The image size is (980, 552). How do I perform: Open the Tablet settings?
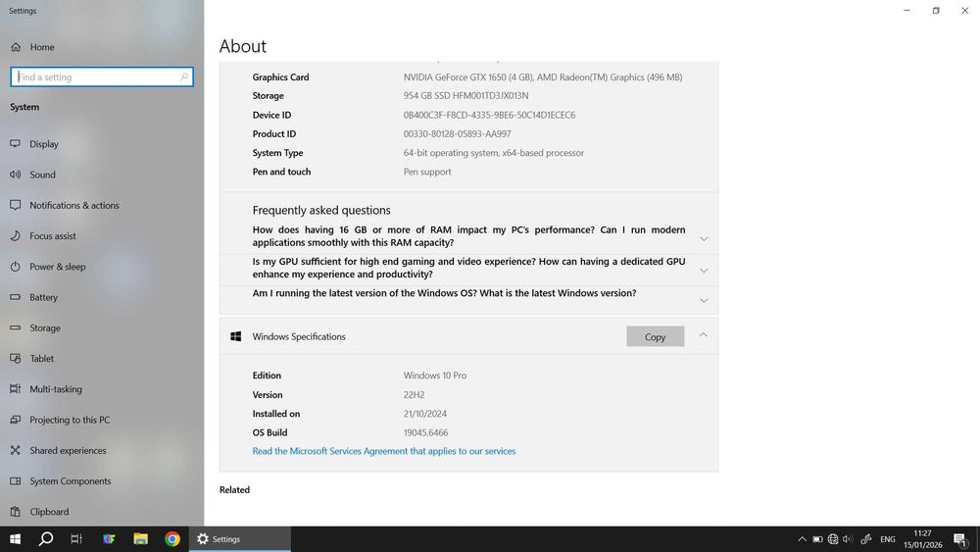41,358
